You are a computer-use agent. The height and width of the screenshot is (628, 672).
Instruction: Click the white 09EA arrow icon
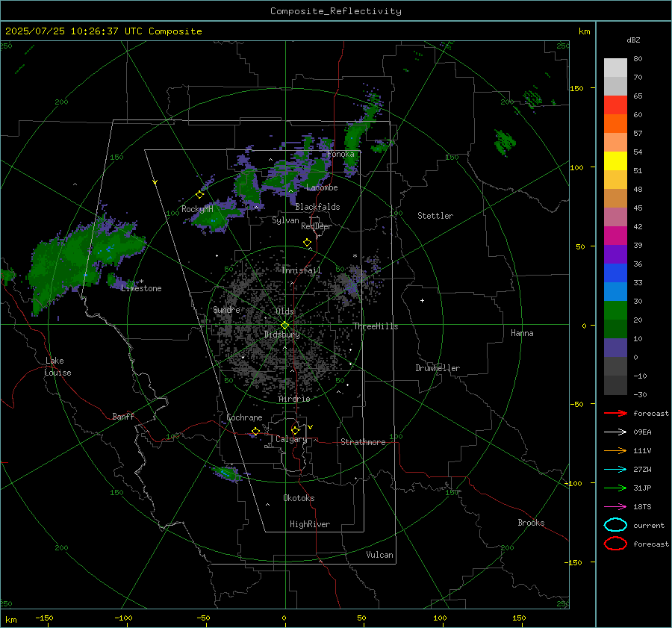pyautogui.click(x=615, y=432)
